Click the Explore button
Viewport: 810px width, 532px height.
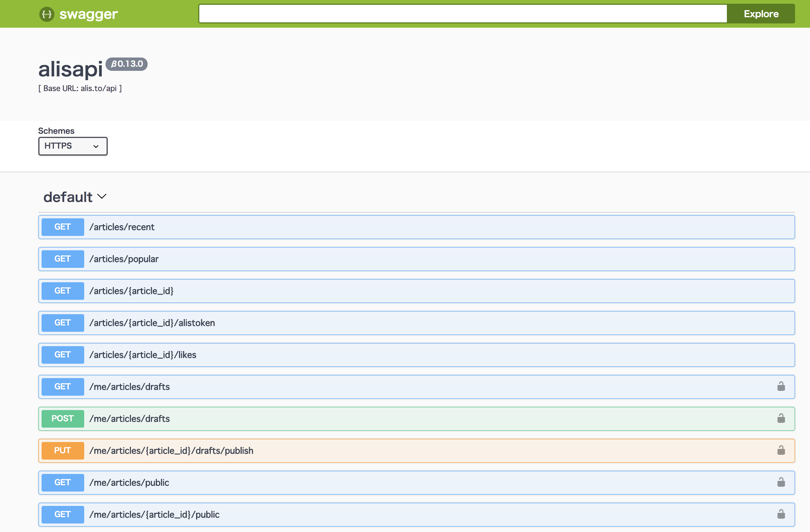(761, 14)
